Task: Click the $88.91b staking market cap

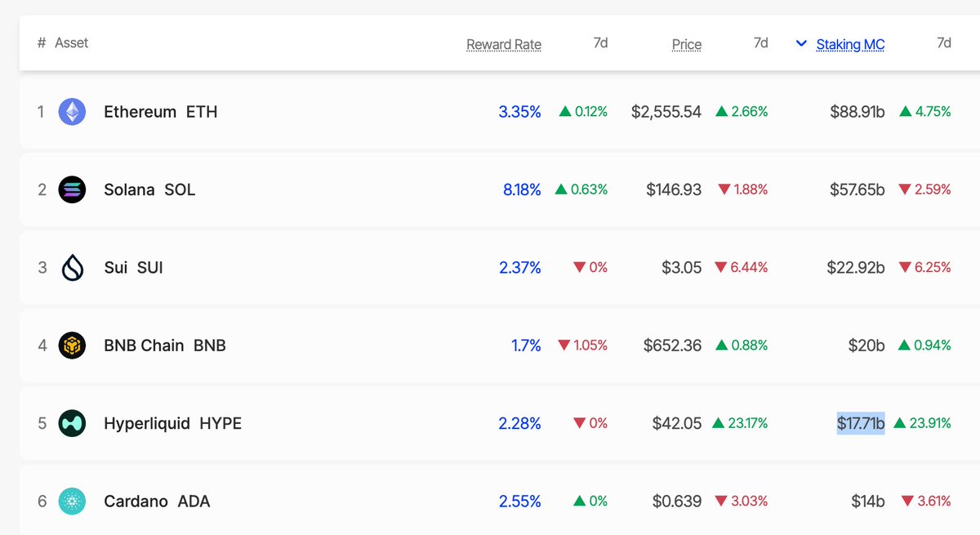Action: pyautogui.click(x=857, y=112)
